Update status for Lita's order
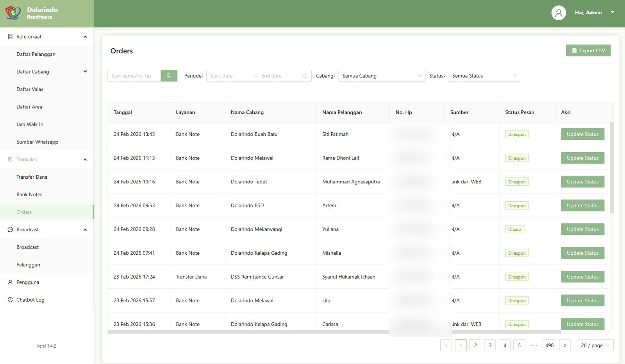The height and width of the screenshot is (364, 625). tap(582, 301)
